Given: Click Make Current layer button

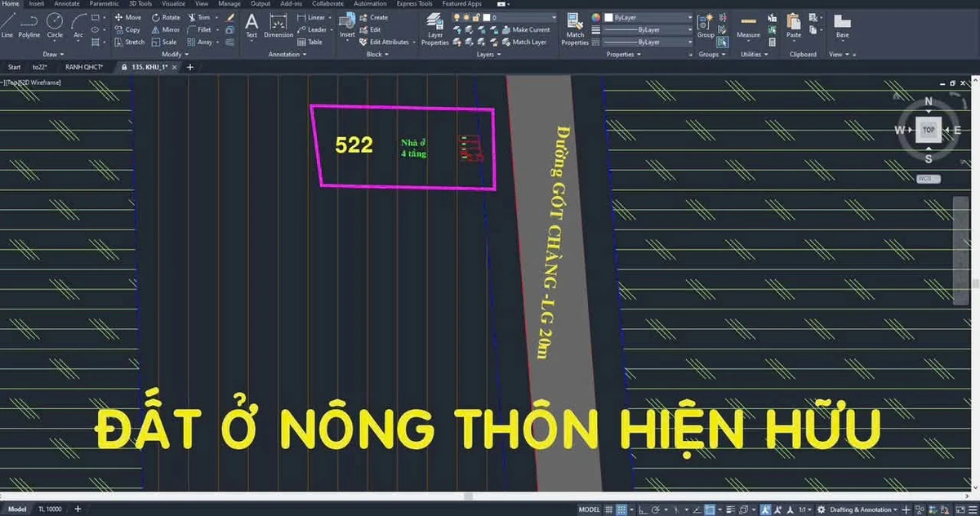Looking at the screenshot, I should (x=527, y=29).
